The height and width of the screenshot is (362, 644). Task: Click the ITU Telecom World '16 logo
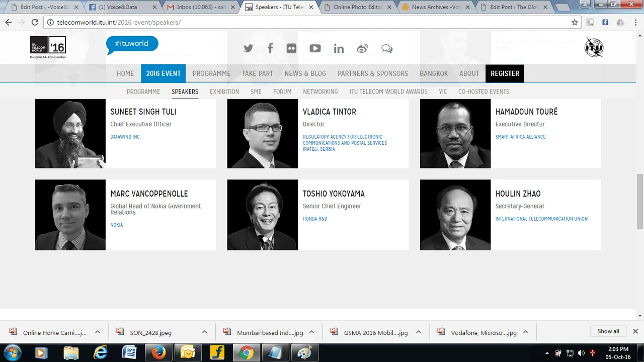[48, 48]
